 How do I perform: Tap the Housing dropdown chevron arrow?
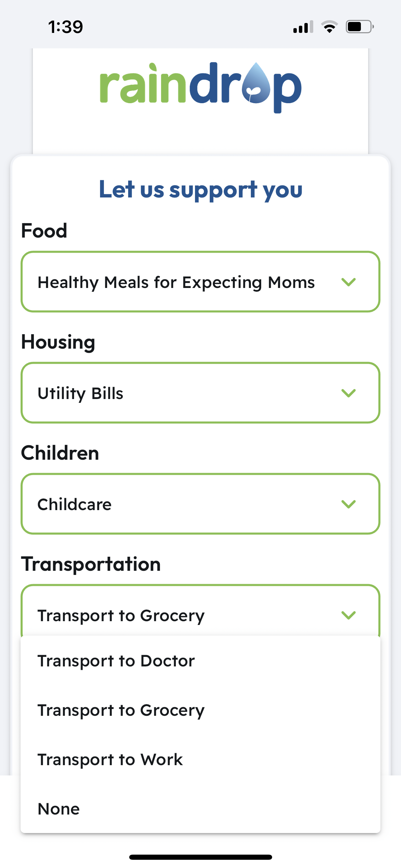pyautogui.click(x=349, y=393)
